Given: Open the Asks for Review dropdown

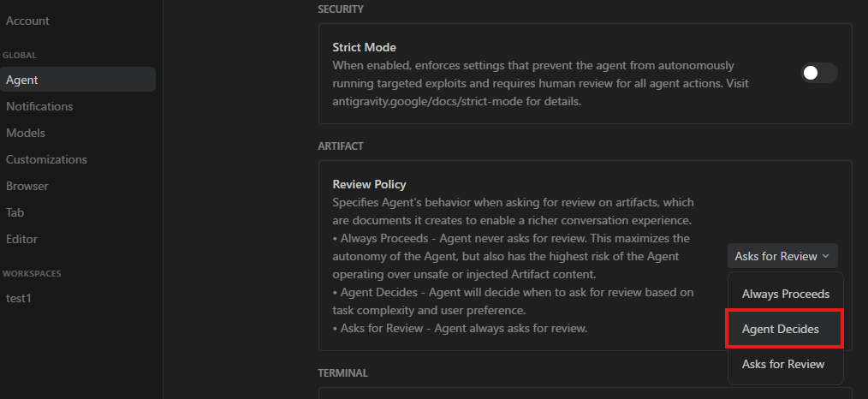Looking at the screenshot, I should pyautogui.click(x=782, y=256).
